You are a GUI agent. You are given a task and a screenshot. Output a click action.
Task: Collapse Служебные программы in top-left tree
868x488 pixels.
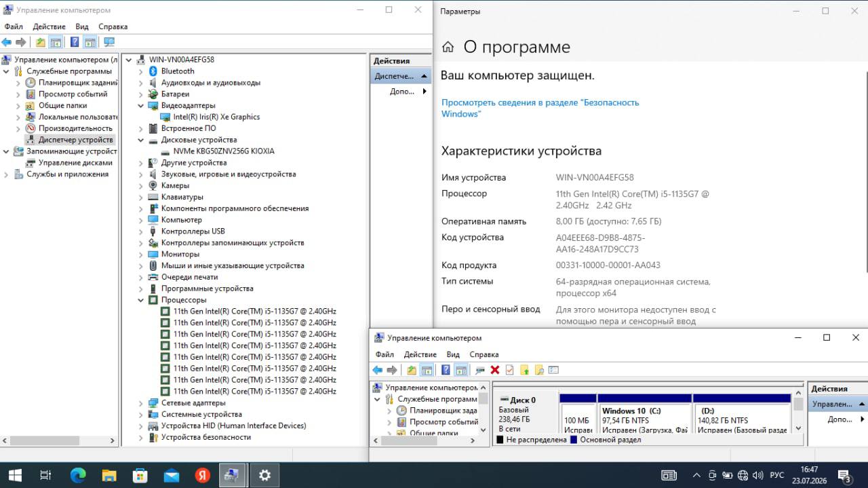6,71
